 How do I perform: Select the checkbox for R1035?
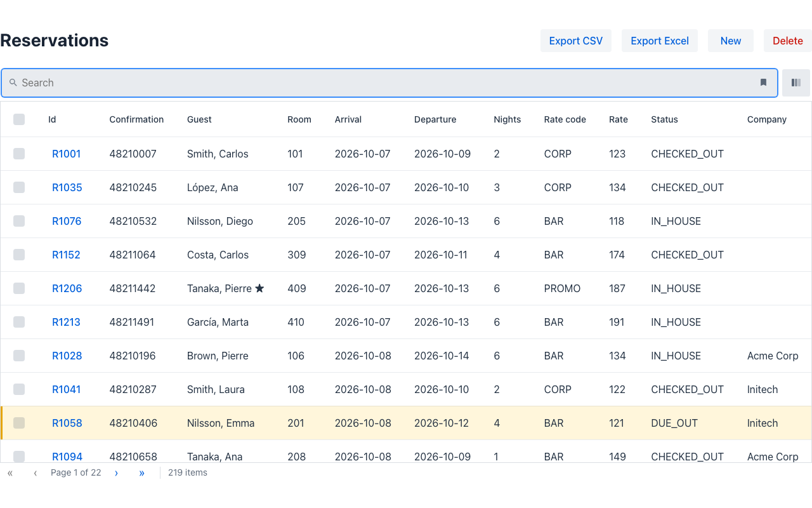tap(19, 187)
